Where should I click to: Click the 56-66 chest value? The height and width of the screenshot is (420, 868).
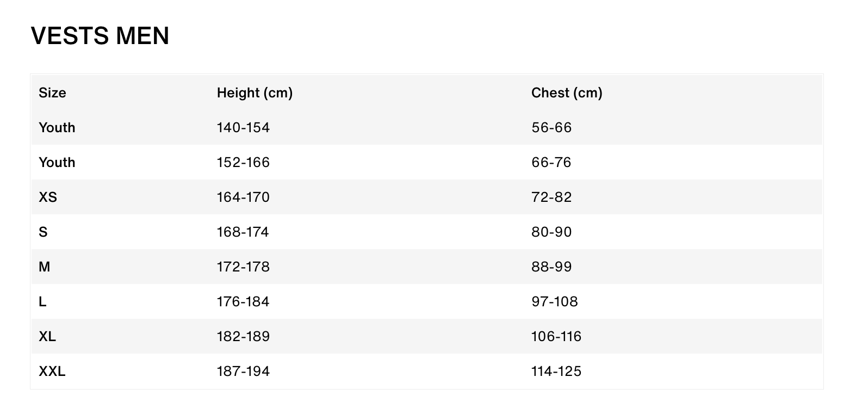tap(551, 127)
